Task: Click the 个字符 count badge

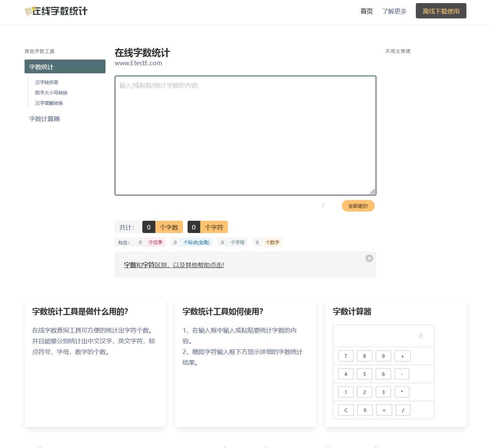Action: click(214, 227)
